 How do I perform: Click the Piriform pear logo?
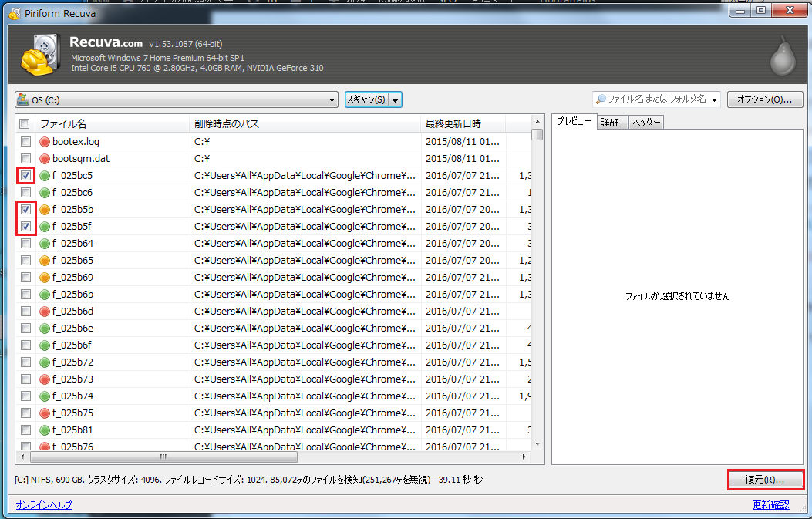[x=783, y=56]
